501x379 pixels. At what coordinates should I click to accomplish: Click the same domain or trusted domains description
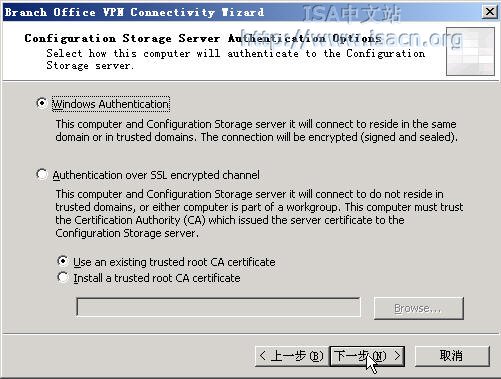256,130
